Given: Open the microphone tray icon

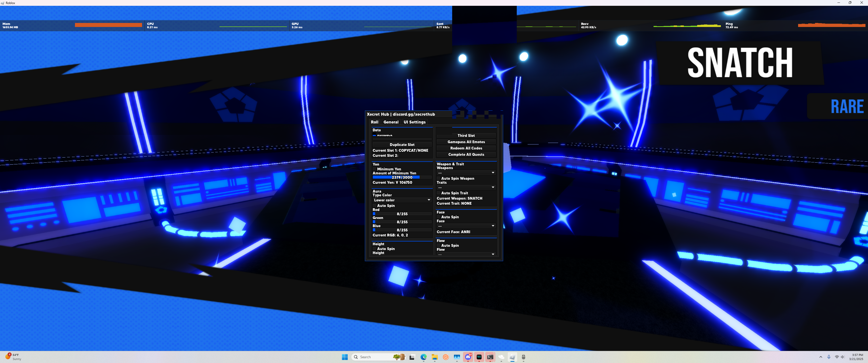Looking at the screenshot, I should point(829,357).
